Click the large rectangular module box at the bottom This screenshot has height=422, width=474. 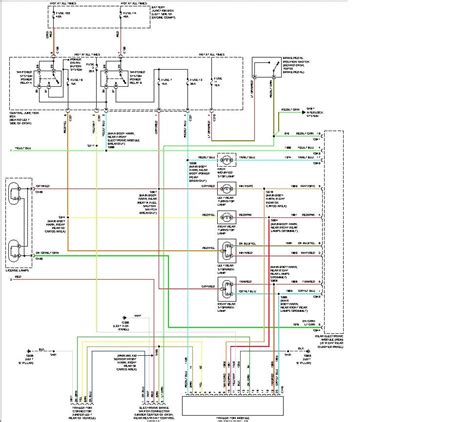233,406
